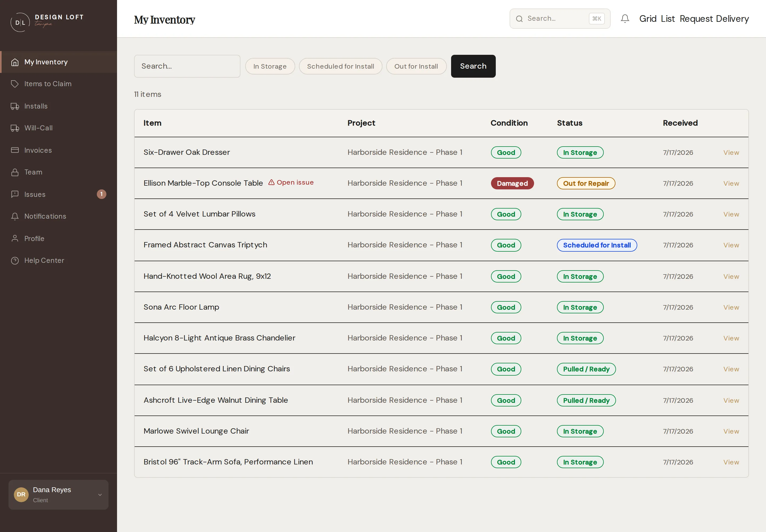The width and height of the screenshot is (766, 532).
Task: Go to Profile in sidebar
Action: click(x=59, y=238)
